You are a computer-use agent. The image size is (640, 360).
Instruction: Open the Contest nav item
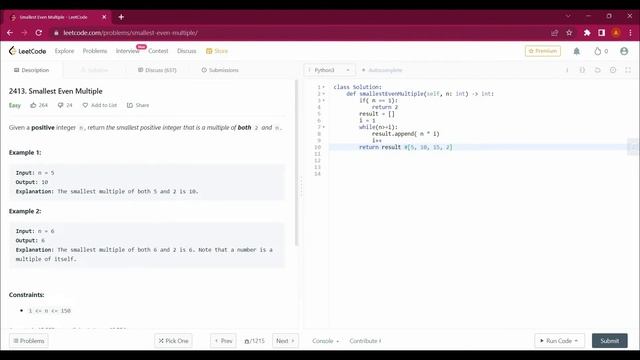tap(158, 51)
